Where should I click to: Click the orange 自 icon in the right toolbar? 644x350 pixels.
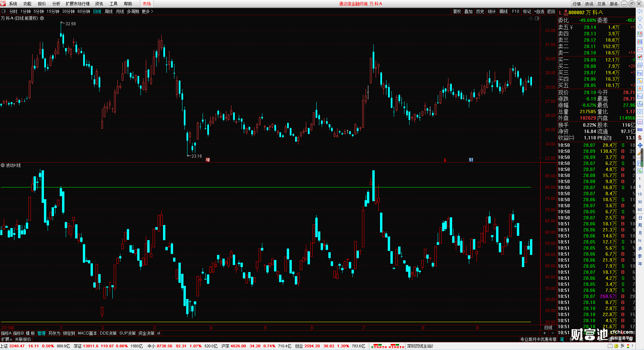click(640, 89)
